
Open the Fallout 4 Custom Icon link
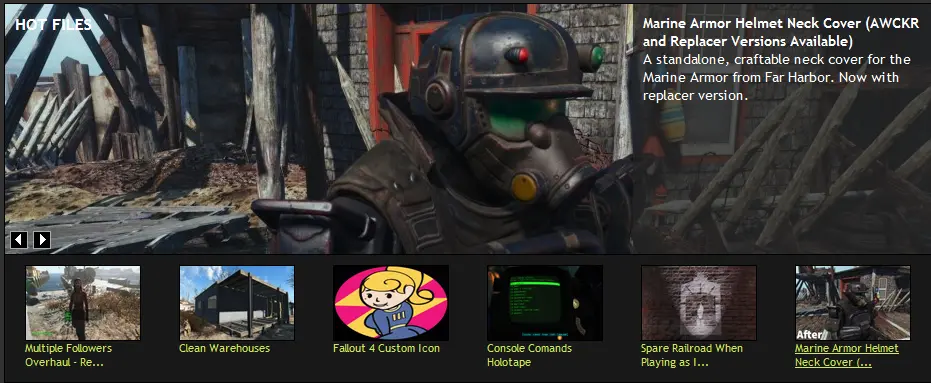[x=387, y=348]
